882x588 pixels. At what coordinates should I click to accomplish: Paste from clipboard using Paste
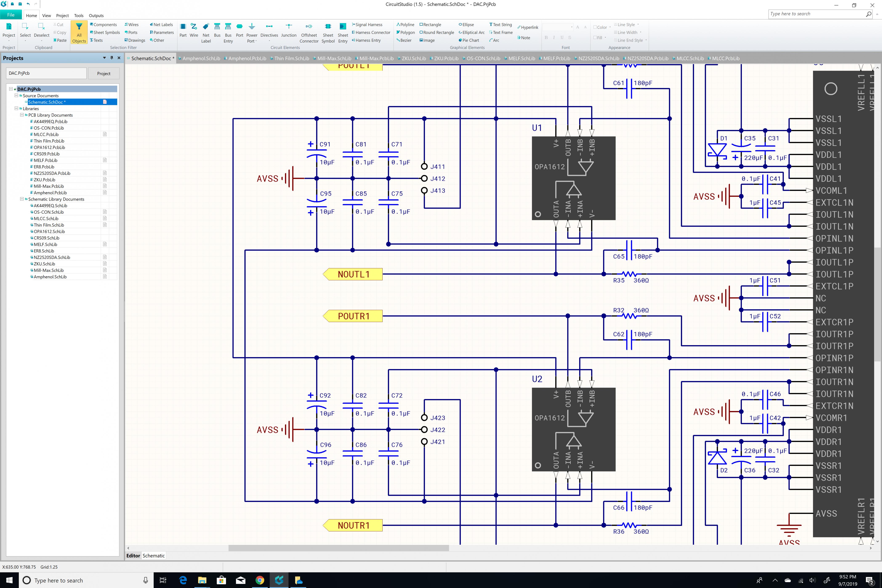[60, 40]
